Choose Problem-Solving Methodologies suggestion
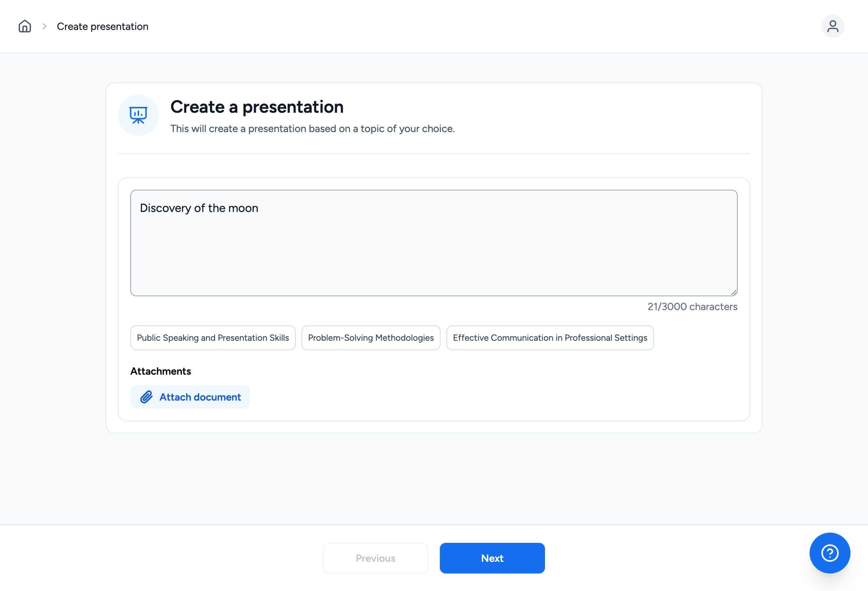868x591 pixels. (x=371, y=338)
